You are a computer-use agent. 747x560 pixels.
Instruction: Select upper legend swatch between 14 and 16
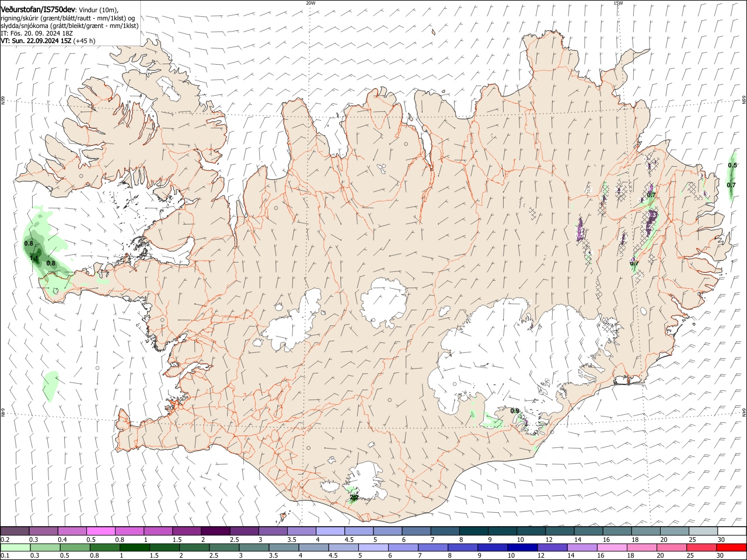(x=589, y=531)
